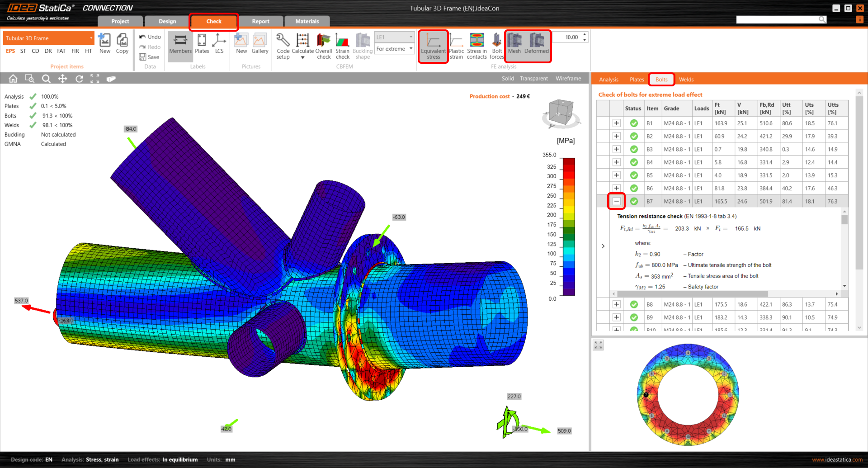Screen dimensions: 868x468
Task: Select the rotate view icon
Action: 79,79
